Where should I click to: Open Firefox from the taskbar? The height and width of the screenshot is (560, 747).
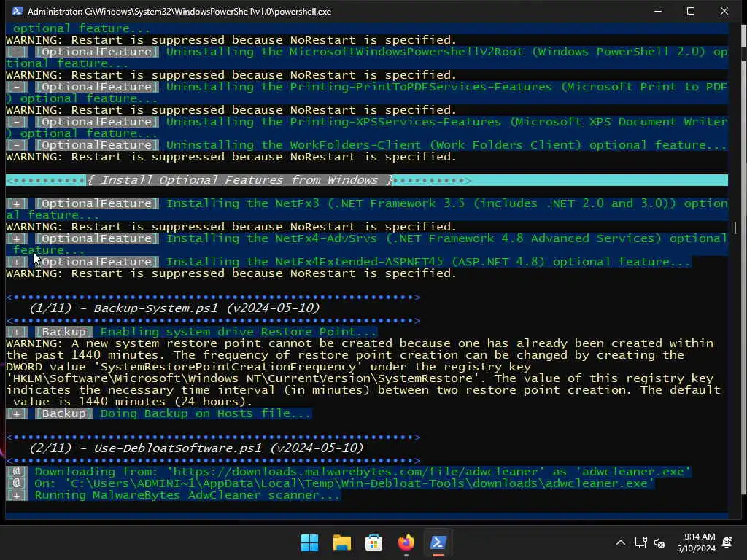[x=406, y=542]
